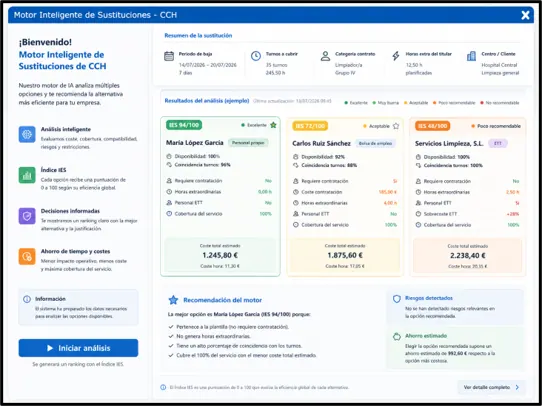The width and height of the screenshot is (542, 406).
Task: Click the 1.875,60 € total cost value
Action: click(x=345, y=255)
